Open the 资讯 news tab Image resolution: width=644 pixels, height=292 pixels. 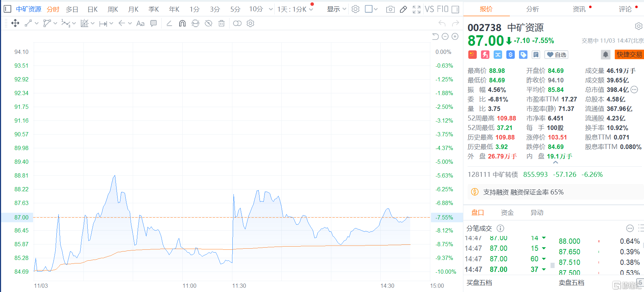[579, 9]
